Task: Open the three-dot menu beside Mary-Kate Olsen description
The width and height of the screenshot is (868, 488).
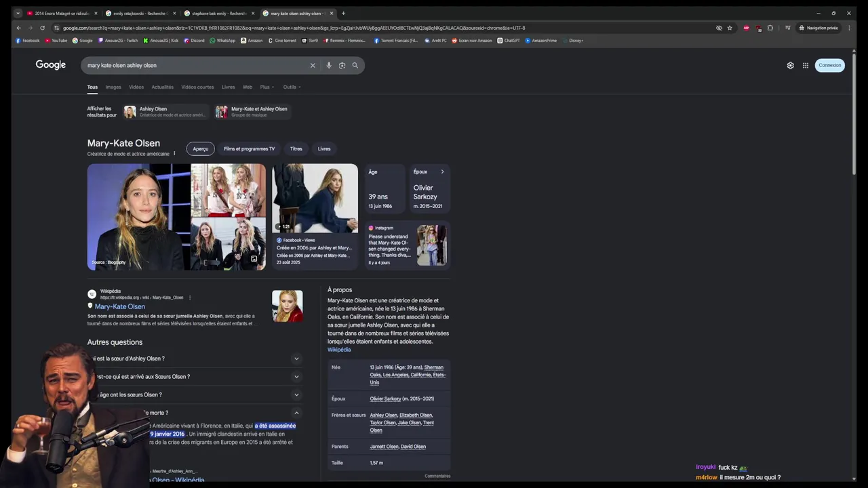Action: (174, 154)
